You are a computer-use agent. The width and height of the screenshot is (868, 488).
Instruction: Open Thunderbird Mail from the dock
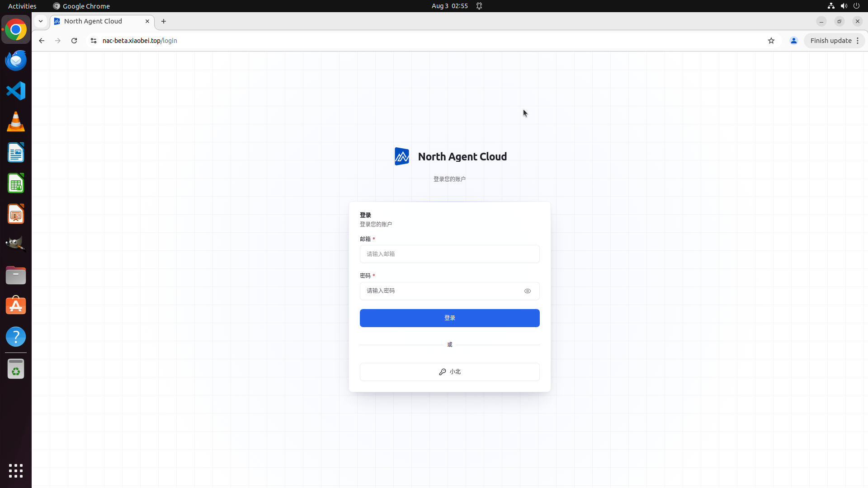point(16,61)
